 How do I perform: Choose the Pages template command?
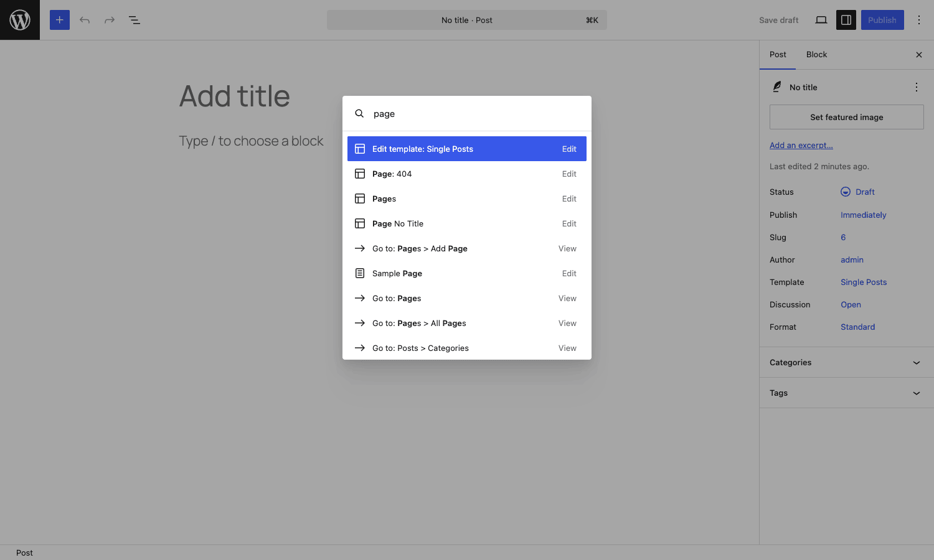pyautogui.click(x=467, y=198)
